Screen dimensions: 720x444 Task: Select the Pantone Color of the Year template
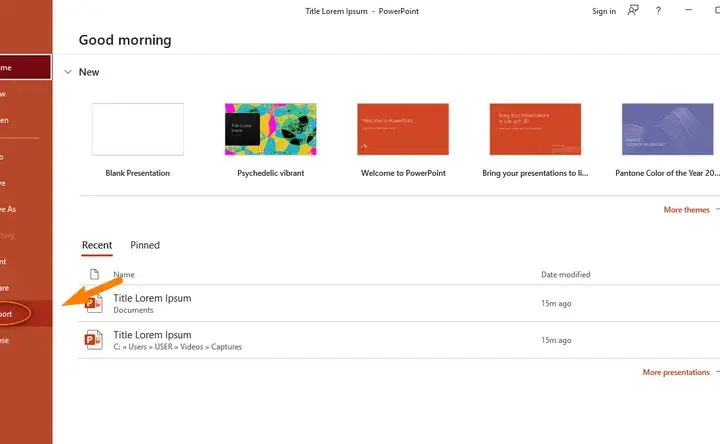click(x=668, y=129)
